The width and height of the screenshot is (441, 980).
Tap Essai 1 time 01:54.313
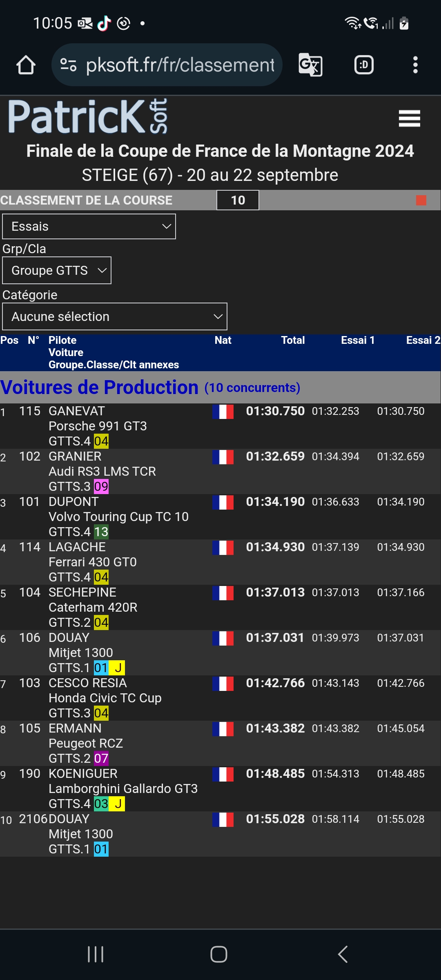click(x=336, y=774)
